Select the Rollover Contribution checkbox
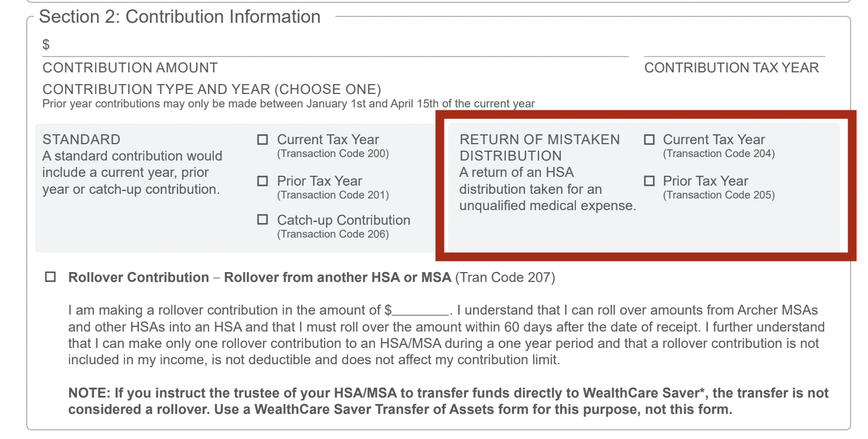The image size is (868, 439). tap(50, 277)
